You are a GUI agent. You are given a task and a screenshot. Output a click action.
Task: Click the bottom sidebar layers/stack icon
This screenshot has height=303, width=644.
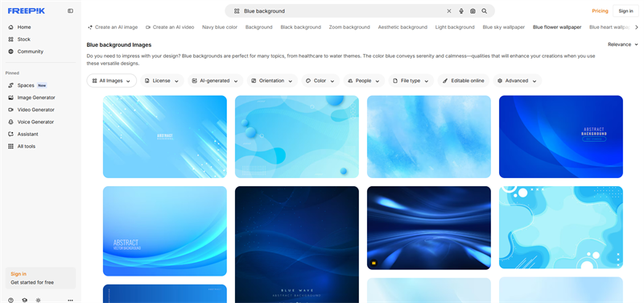point(25,300)
